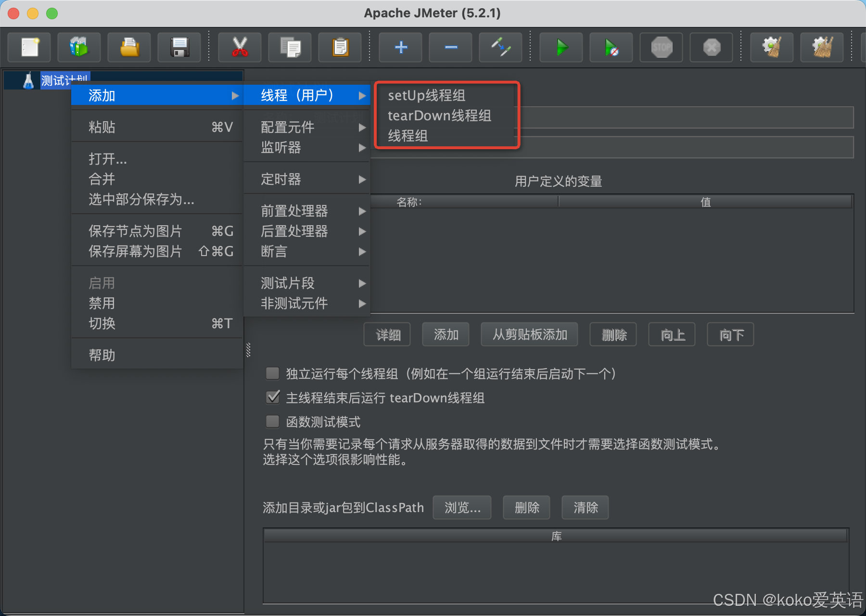Open the Templates icon in toolbar
The height and width of the screenshot is (616, 866).
coord(79,47)
